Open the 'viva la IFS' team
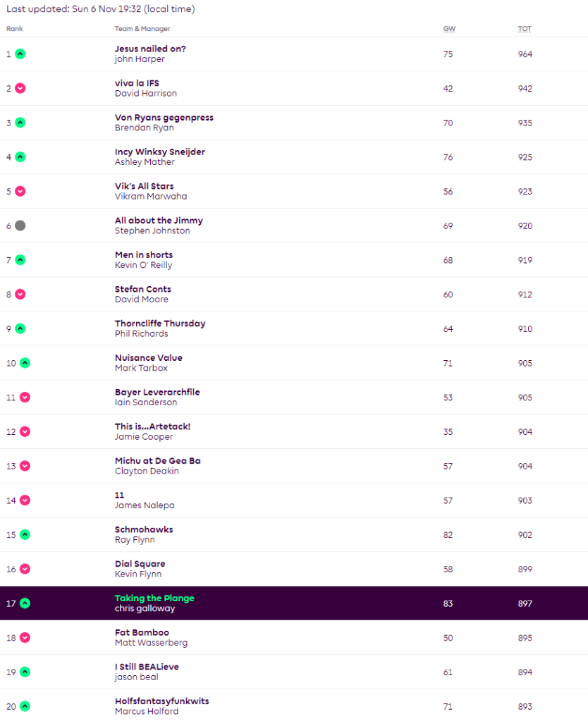This screenshot has height=721, width=588. [x=137, y=83]
